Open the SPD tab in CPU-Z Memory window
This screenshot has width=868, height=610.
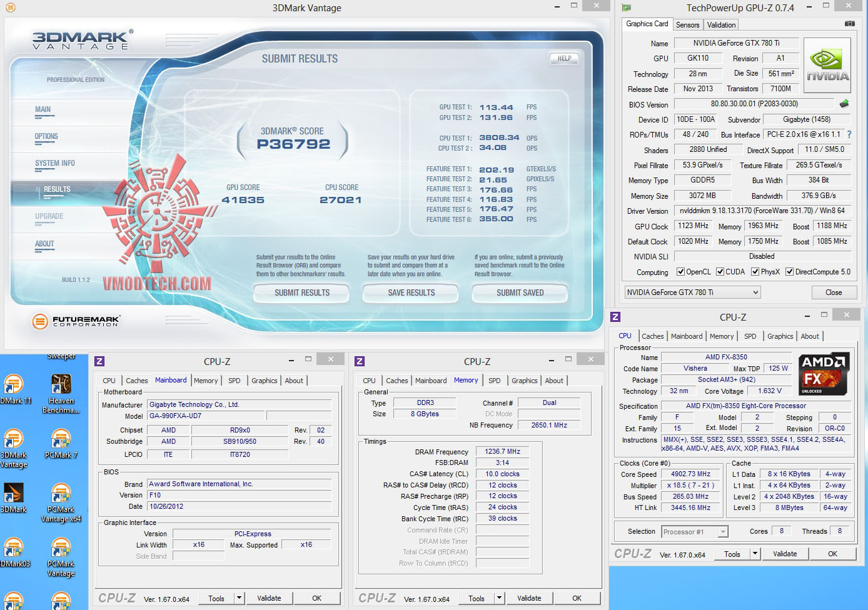tap(494, 381)
